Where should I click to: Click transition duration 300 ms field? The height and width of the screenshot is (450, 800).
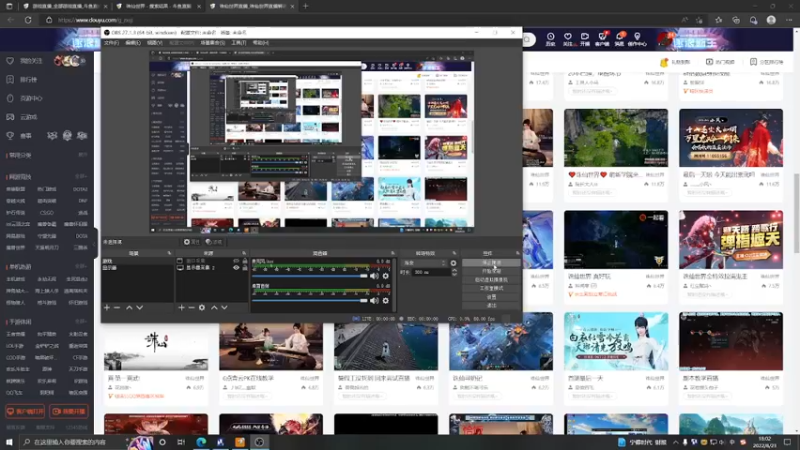coord(430,272)
